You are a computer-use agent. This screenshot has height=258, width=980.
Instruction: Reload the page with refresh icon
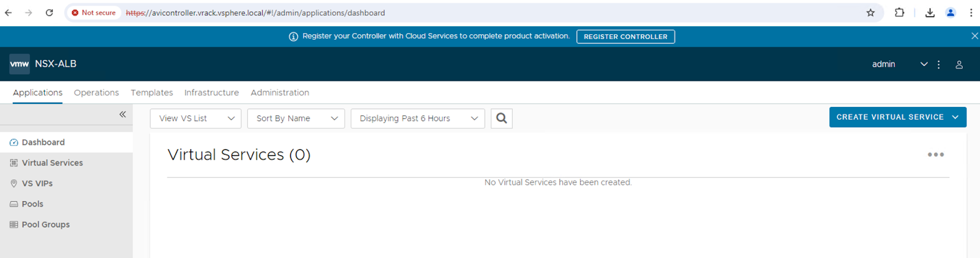(49, 12)
